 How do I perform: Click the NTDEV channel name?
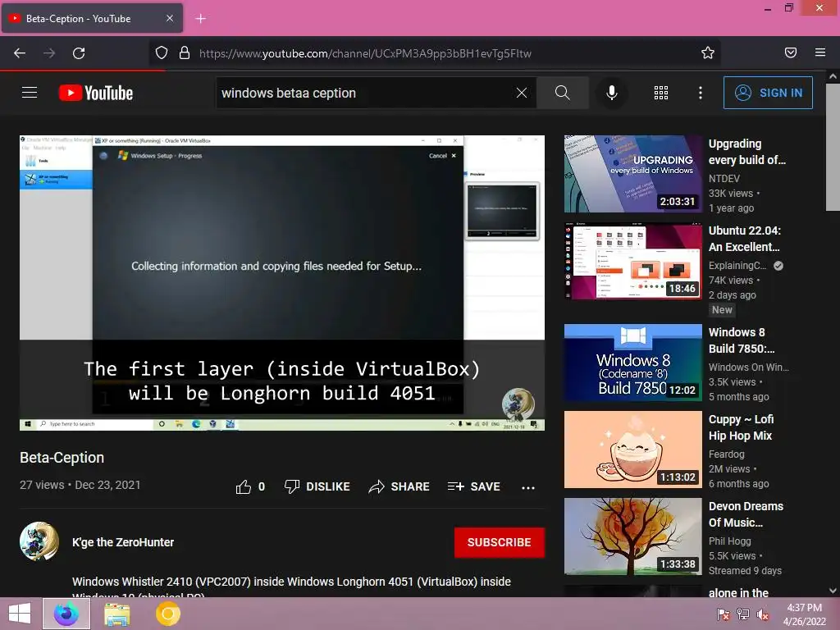(724, 178)
